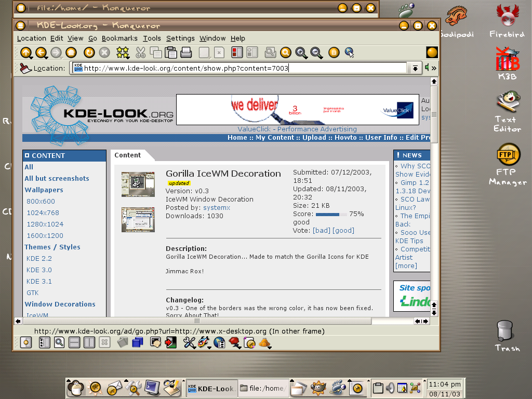Print the current page
The width and height of the screenshot is (532, 399).
tap(186, 52)
